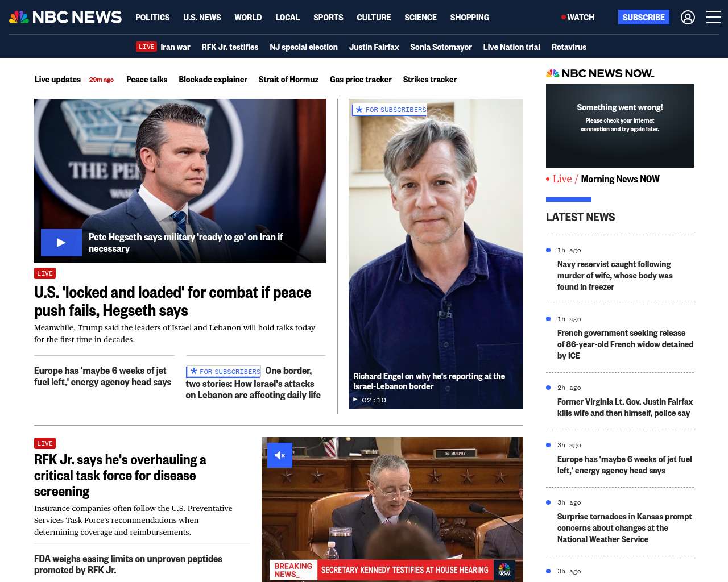Open the Live Morning News NOW stream

point(606,179)
